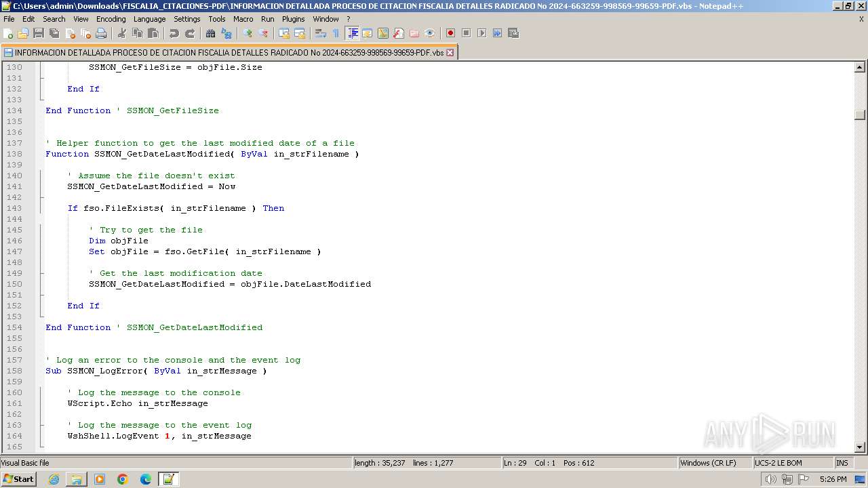The width and height of the screenshot is (868, 488).
Task: Toggle word wrap in the toolbar
Action: pos(321,33)
